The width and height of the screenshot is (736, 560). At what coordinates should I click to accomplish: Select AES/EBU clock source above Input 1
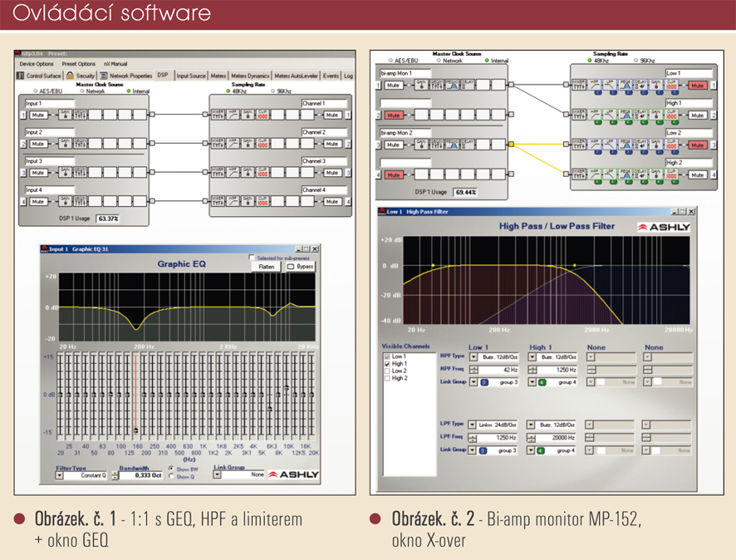click(x=36, y=91)
